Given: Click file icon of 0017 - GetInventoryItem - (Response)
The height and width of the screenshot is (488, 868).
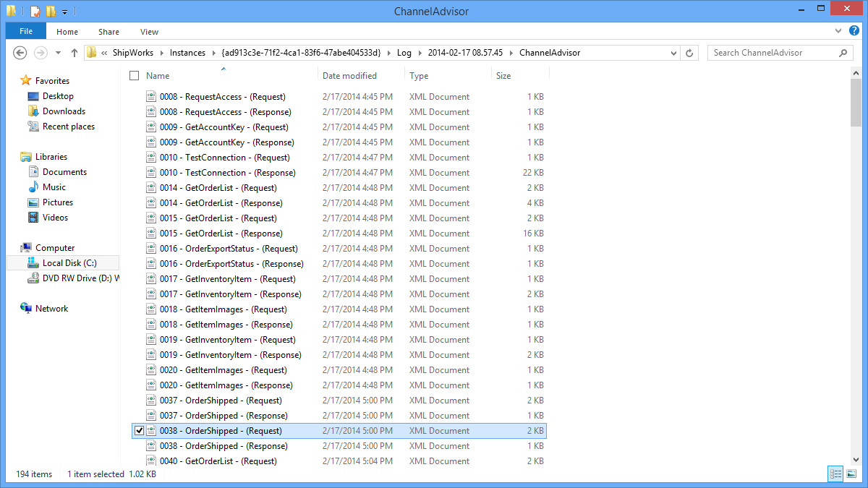Looking at the screenshot, I should point(152,294).
